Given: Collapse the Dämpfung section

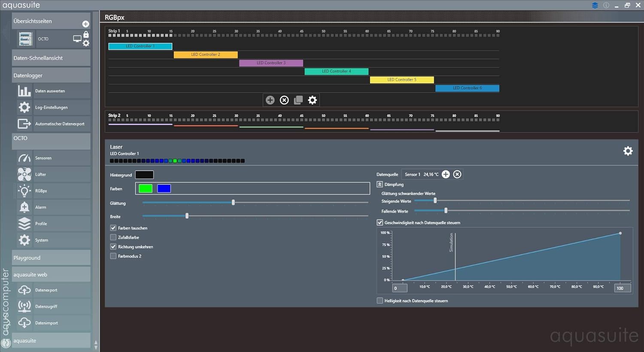Looking at the screenshot, I should tap(380, 184).
